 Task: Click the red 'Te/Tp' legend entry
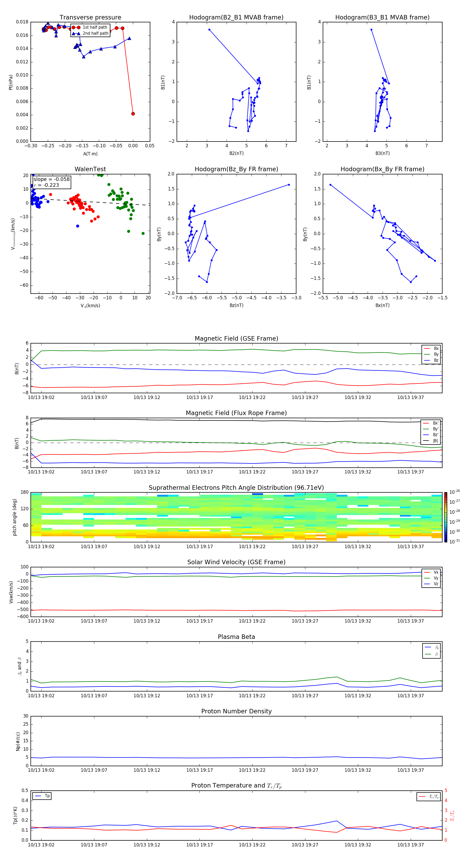429,796
